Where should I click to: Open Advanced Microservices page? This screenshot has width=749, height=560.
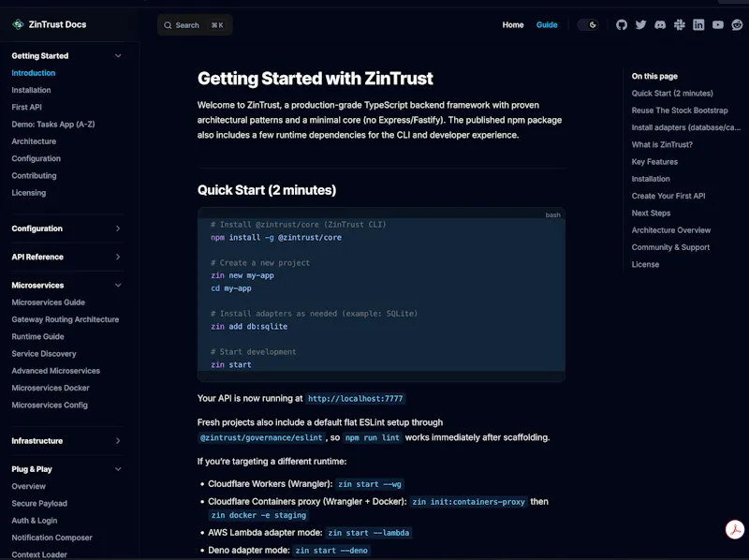(56, 371)
